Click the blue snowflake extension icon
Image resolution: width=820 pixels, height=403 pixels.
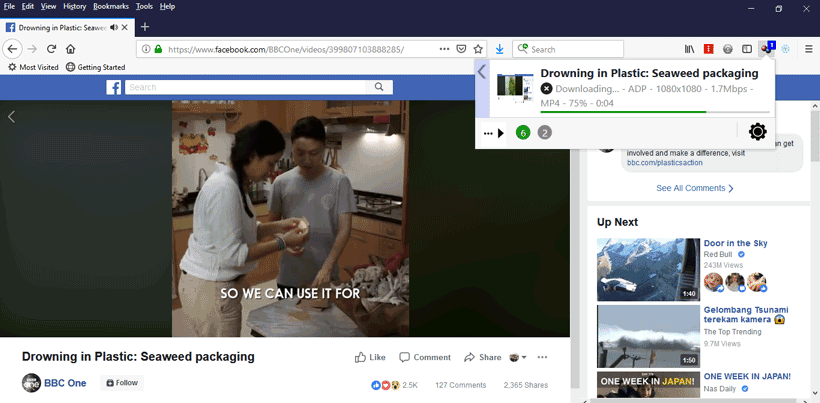(785, 49)
